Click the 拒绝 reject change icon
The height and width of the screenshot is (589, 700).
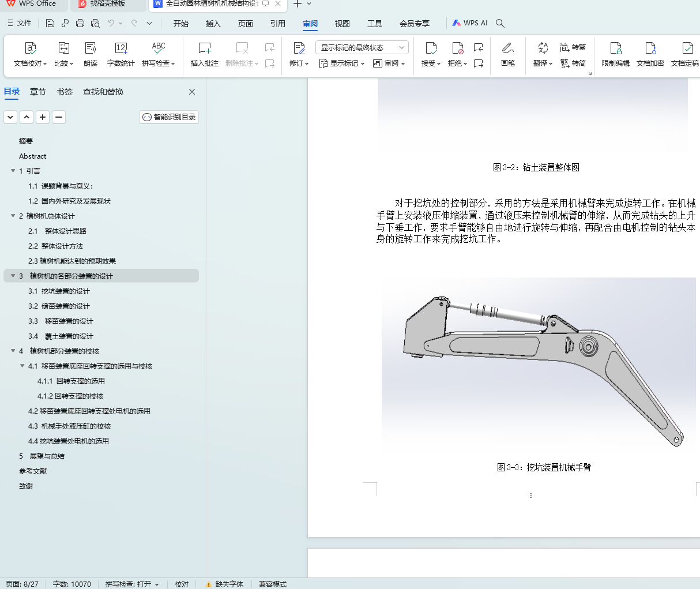[x=458, y=48]
